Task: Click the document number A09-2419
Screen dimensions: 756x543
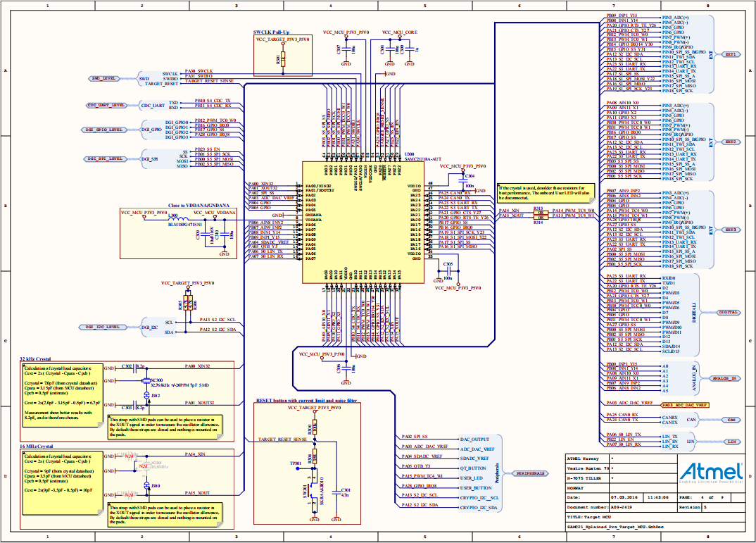Action: [621, 507]
